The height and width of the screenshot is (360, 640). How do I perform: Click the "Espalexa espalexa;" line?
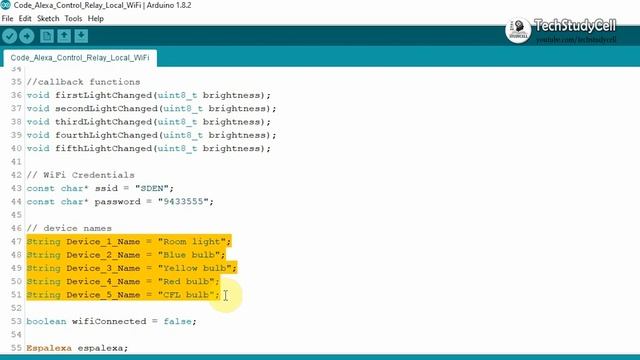tap(77, 348)
